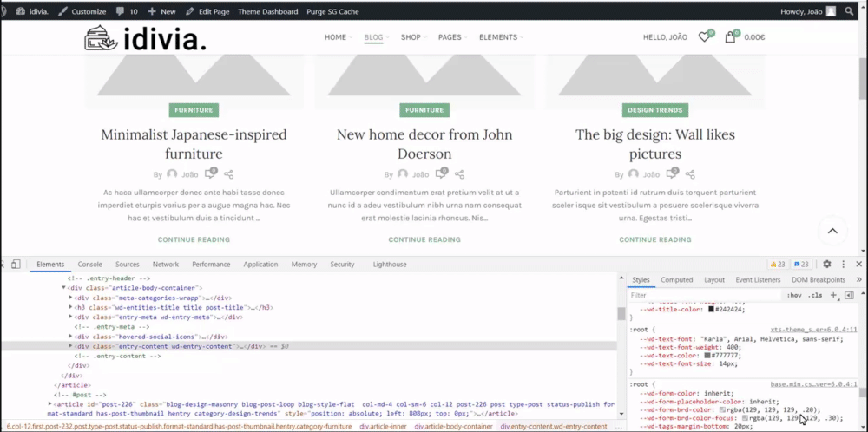
Task: Switch to the Lighthouse tab
Action: click(390, 265)
